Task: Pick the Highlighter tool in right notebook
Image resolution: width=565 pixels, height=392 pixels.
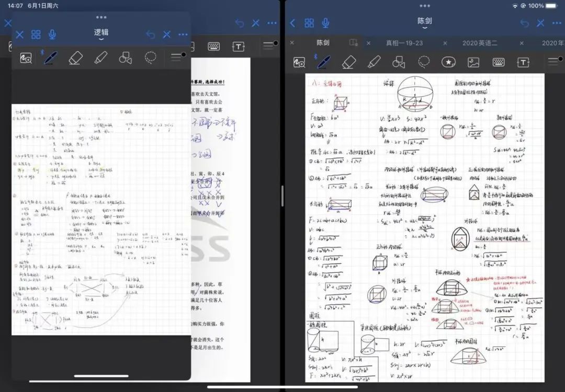Action: 374,62
